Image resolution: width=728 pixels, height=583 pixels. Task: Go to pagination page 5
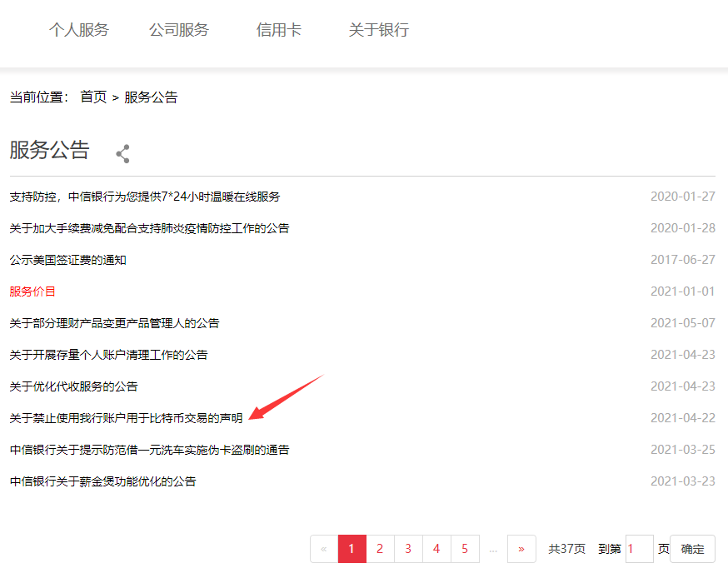point(466,549)
